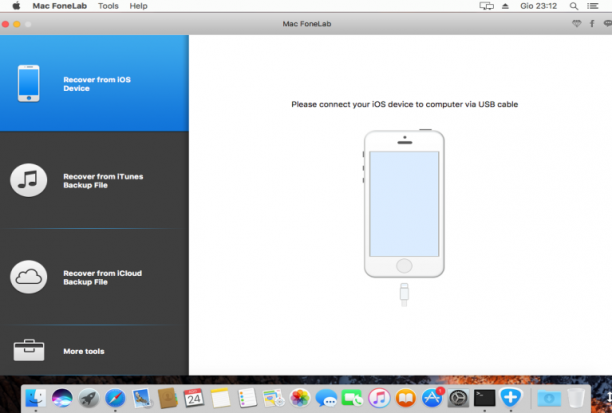Click the toolbox icon for More tools
This screenshot has height=413, width=612.
[29, 350]
